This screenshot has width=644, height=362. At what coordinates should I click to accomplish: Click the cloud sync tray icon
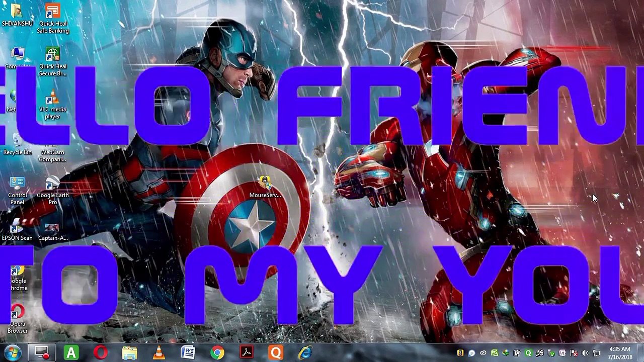483,353
